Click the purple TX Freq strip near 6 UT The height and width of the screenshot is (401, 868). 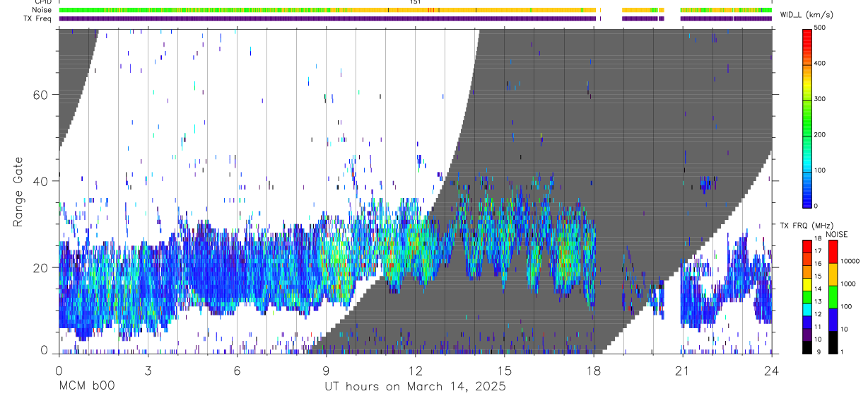click(x=237, y=18)
